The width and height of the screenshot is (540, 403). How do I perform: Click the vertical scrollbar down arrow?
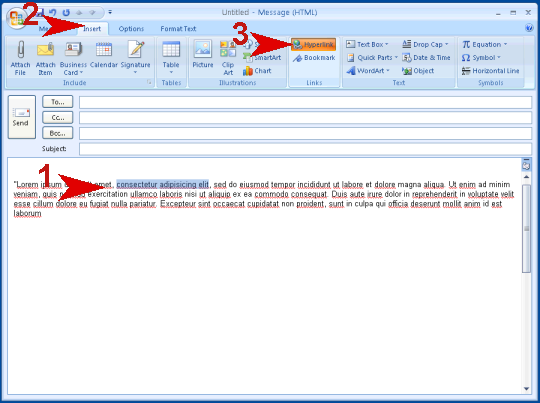click(526, 389)
